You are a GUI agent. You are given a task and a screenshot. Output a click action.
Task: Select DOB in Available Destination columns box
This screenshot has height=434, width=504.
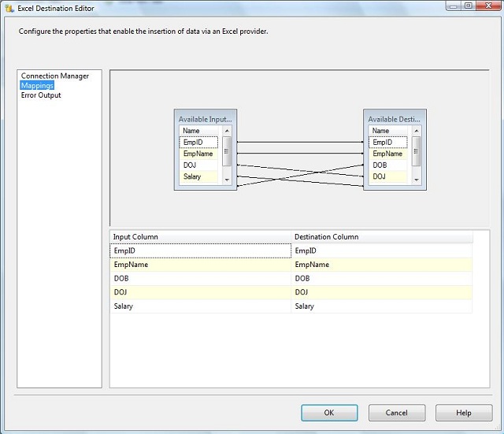coord(389,165)
